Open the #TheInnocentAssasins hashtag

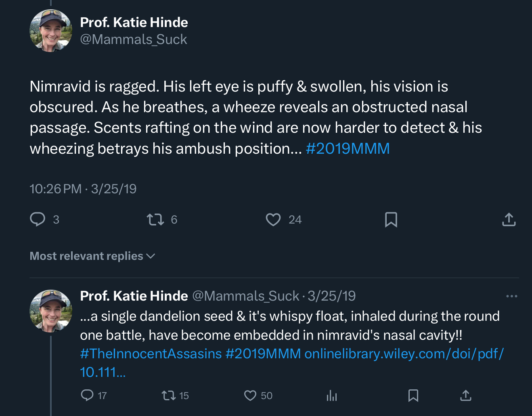click(x=151, y=353)
